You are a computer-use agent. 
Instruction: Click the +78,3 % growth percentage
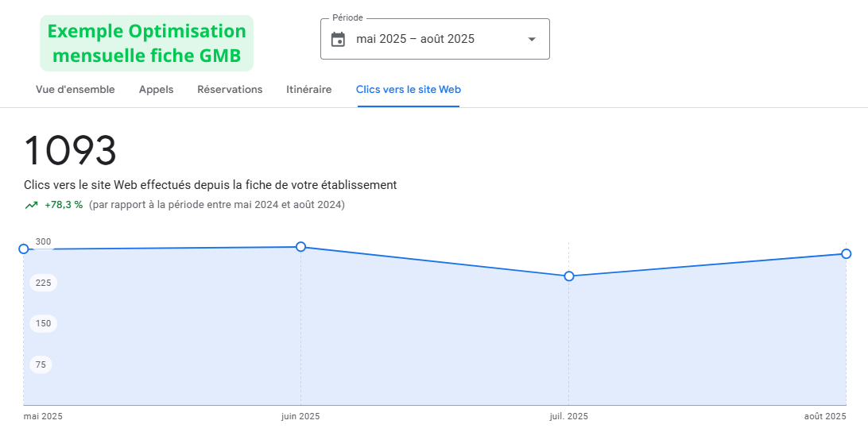(64, 205)
